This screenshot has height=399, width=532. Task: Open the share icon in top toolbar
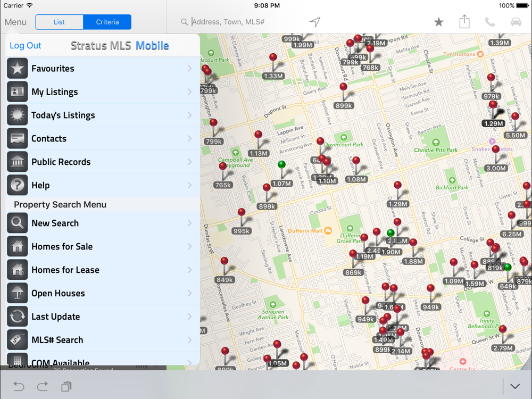click(464, 22)
